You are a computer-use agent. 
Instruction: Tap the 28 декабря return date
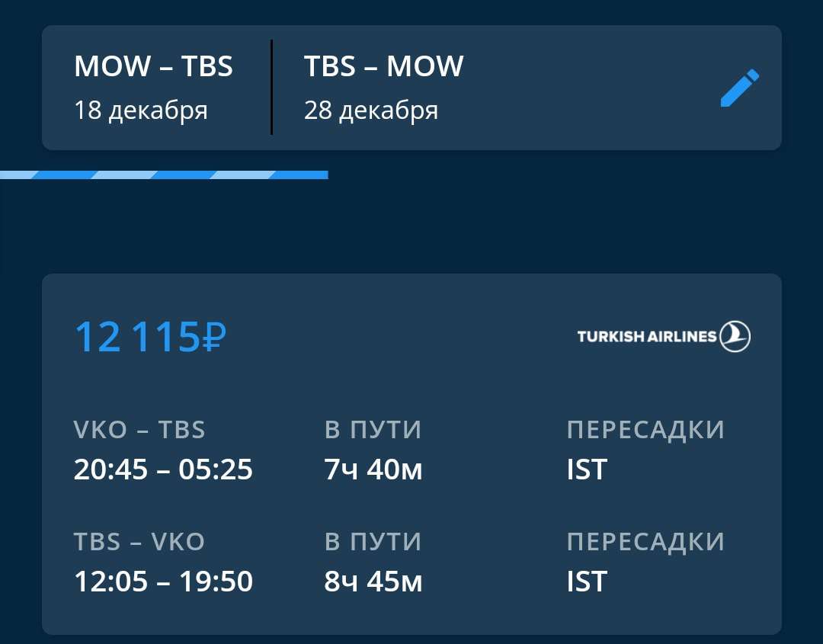[x=371, y=111]
